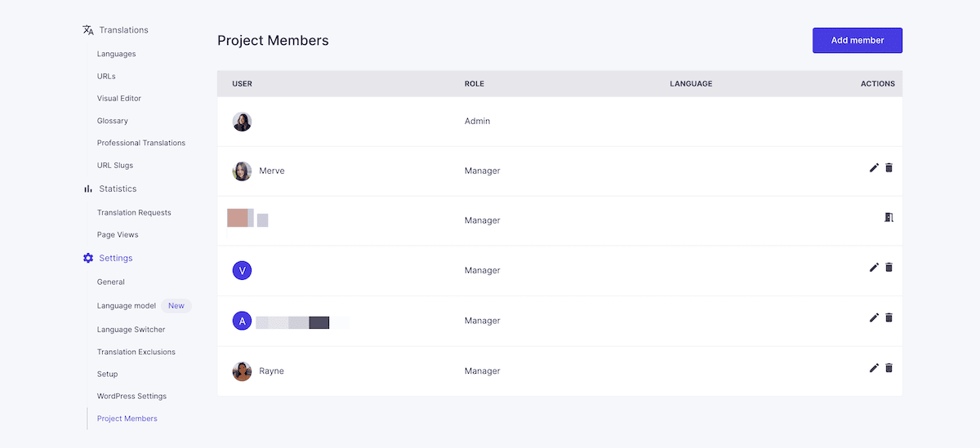Viewport: 980px width, 448px height.
Task: Click the purple A avatar
Action: click(242, 321)
